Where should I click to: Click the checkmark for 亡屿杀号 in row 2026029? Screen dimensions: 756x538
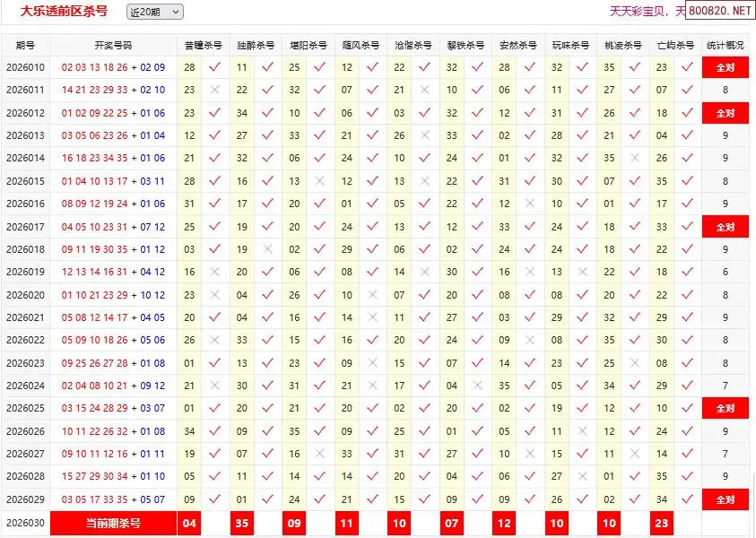pos(687,499)
